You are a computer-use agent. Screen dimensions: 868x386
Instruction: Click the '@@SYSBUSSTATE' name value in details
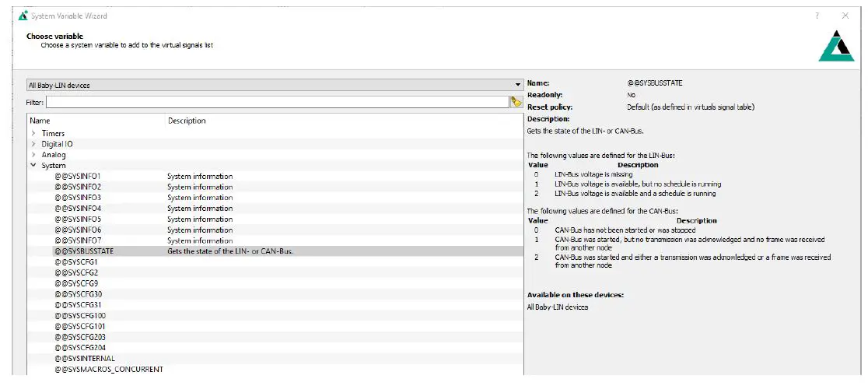tap(655, 83)
